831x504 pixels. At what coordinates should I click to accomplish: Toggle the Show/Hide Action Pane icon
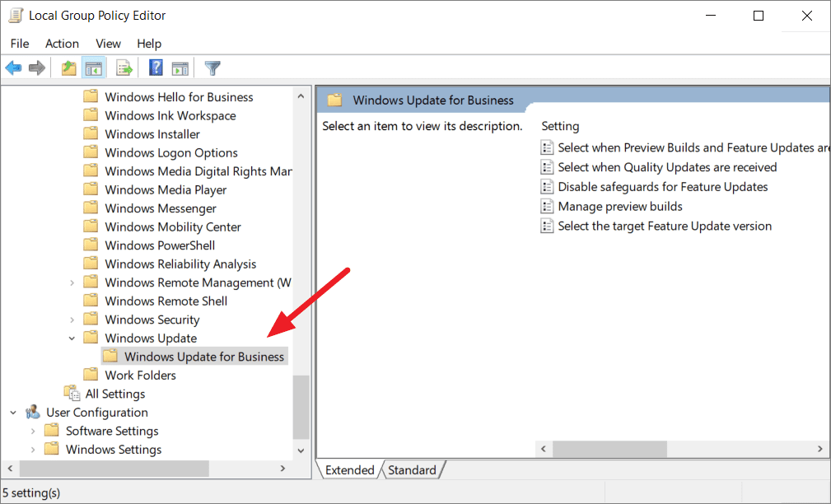[x=180, y=68]
